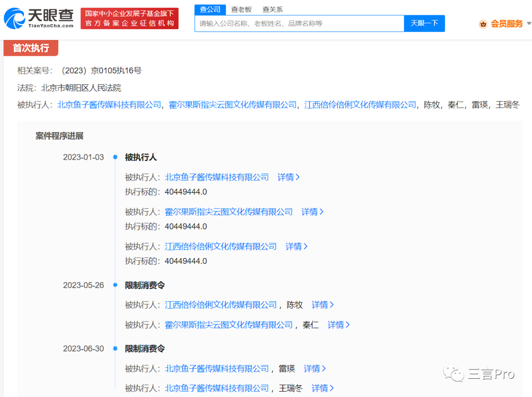The height and width of the screenshot is (397, 532).
Task: View 详情 for the 秦仁 restriction order
Action: [x=338, y=325]
